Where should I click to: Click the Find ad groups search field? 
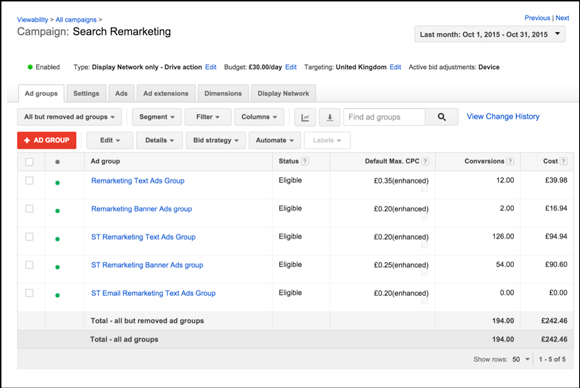pyautogui.click(x=384, y=117)
